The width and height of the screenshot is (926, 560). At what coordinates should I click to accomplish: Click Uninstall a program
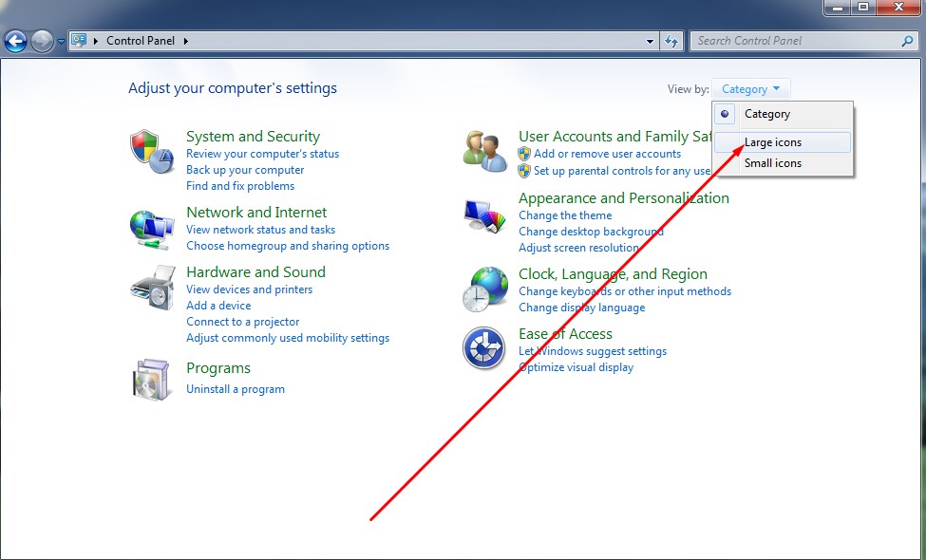pos(235,389)
